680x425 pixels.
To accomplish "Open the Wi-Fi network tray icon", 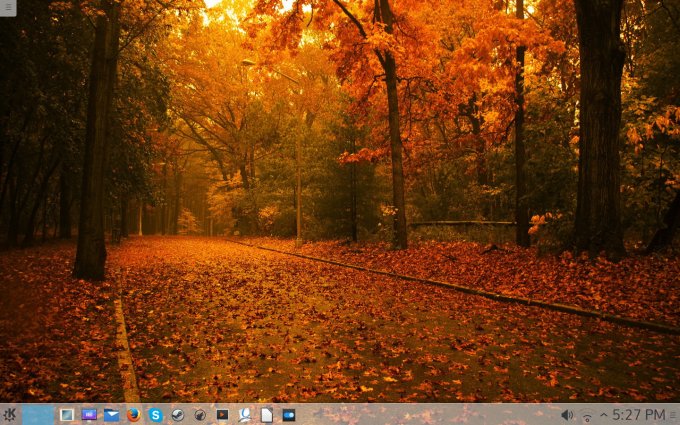I will tap(587, 417).
